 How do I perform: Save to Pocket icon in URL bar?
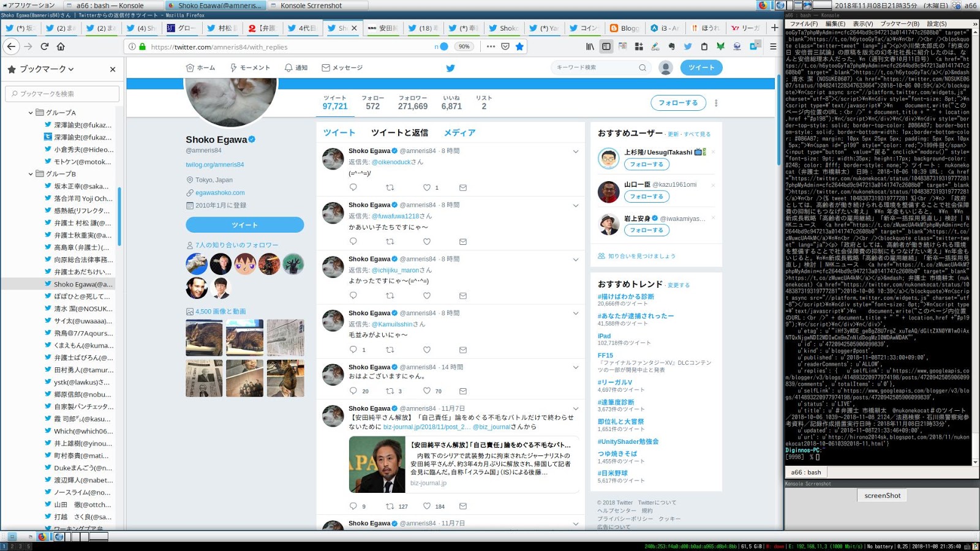coord(505,47)
